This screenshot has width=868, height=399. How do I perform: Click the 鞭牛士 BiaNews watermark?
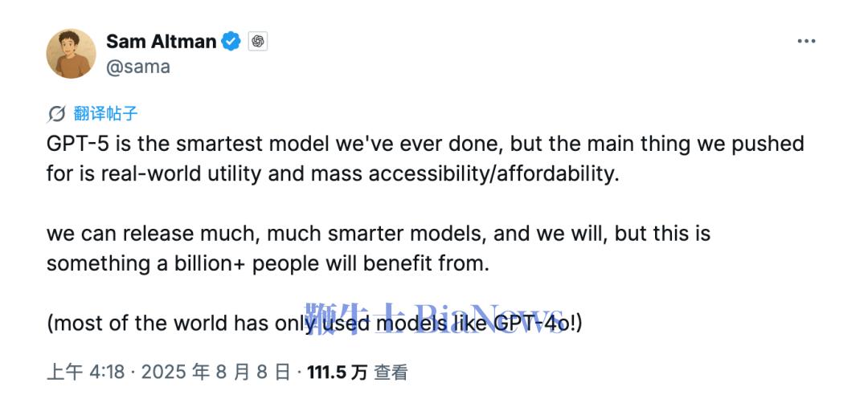pyautogui.click(x=435, y=320)
